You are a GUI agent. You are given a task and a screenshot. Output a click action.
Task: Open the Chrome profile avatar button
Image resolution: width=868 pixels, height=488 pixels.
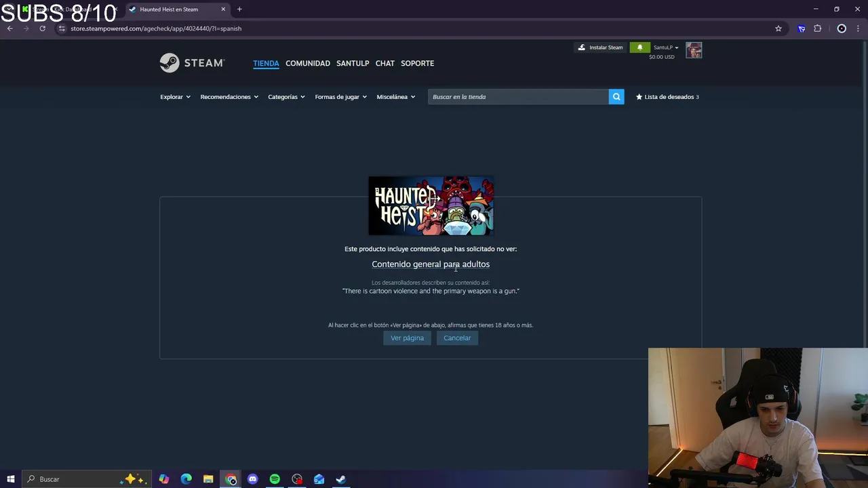[842, 28]
